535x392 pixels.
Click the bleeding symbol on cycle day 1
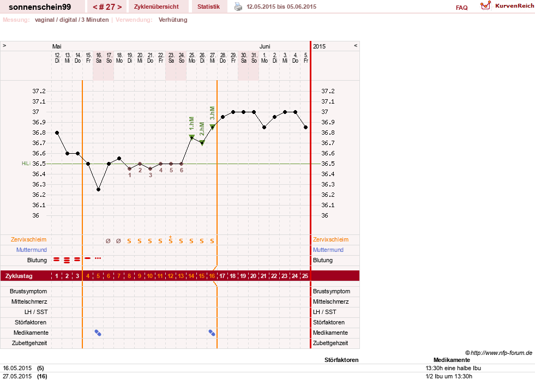57,260
